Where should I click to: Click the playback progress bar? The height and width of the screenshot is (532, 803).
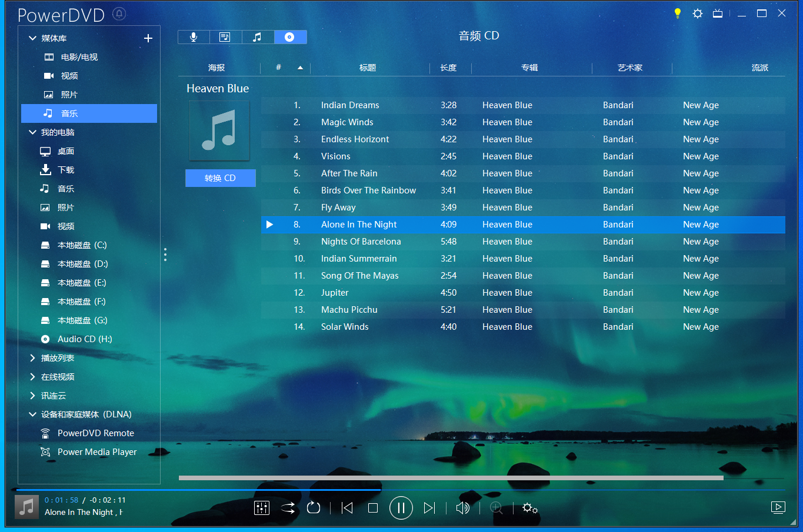coord(401,490)
